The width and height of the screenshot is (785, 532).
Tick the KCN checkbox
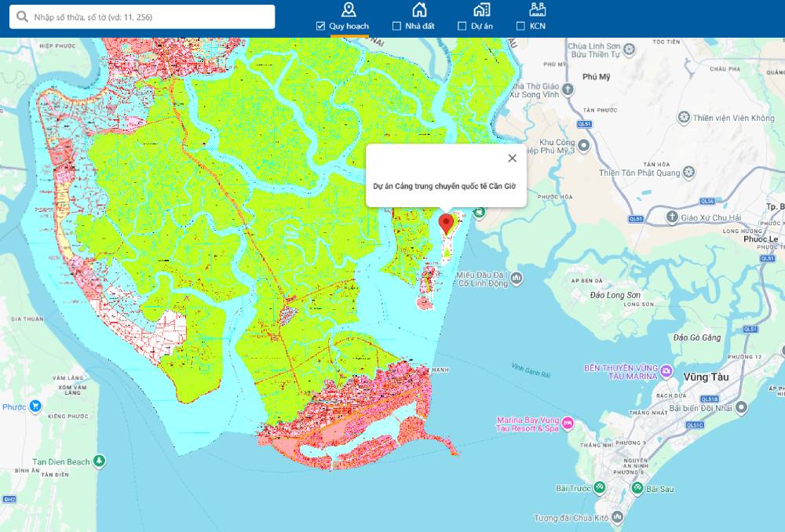[x=520, y=26]
